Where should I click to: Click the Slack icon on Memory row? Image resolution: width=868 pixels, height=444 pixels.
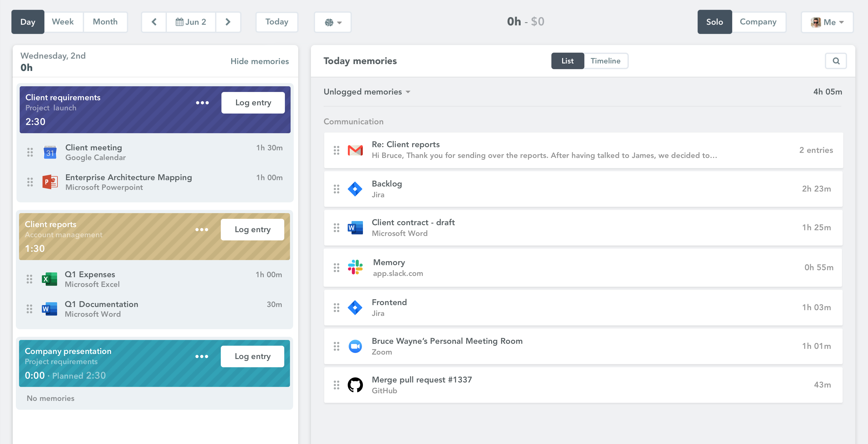tap(355, 267)
